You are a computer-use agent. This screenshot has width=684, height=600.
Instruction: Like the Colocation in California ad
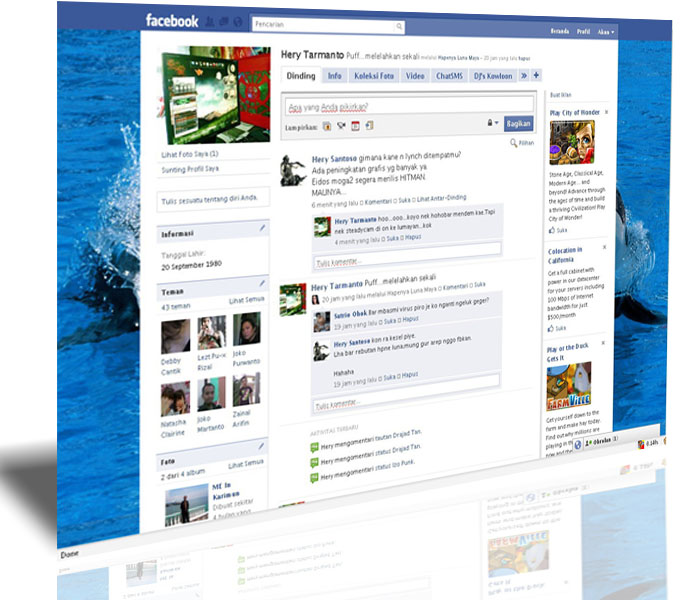(x=557, y=328)
